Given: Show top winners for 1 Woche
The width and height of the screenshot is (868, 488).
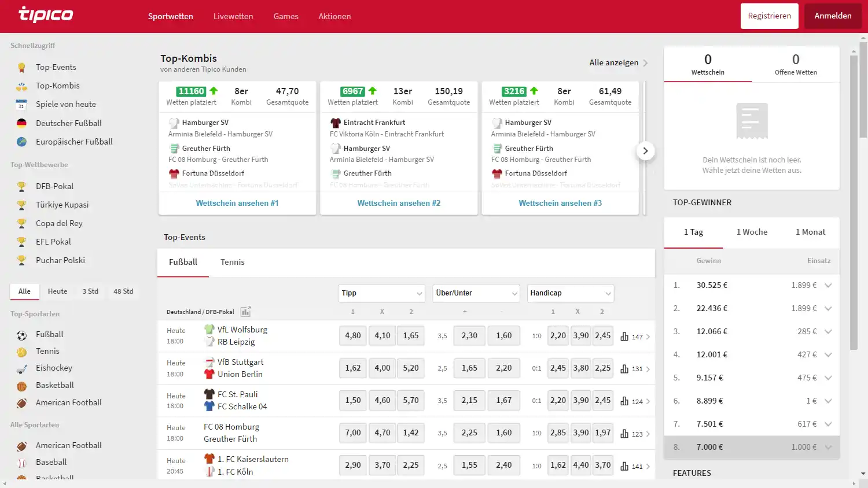Looking at the screenshot, I should click(x=752, y=232).
